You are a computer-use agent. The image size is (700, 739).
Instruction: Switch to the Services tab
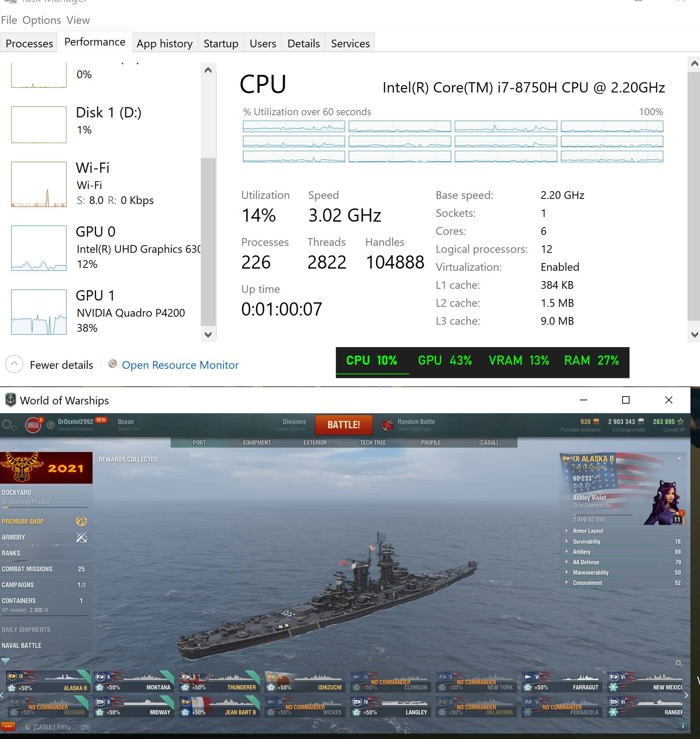coord(351,43)
